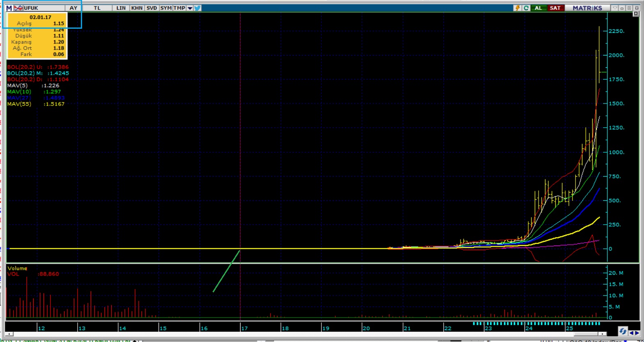
Task: Open the TMP template menu
Action: pos(179,8)
